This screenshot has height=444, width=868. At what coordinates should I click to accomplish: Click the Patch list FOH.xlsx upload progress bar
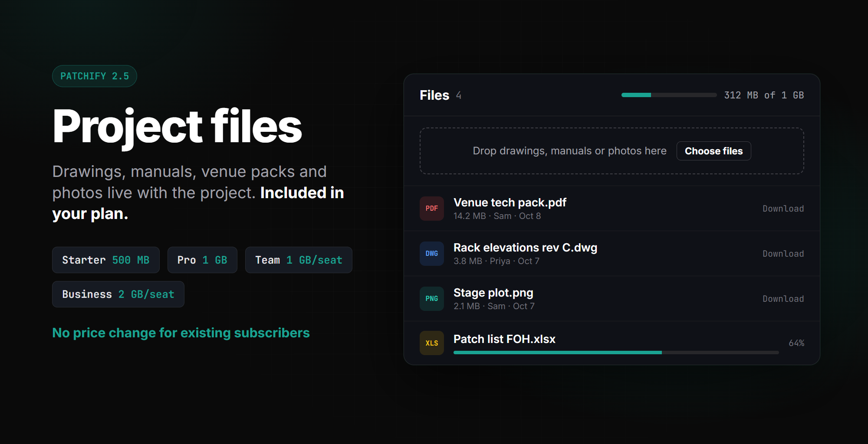(616, 353)
